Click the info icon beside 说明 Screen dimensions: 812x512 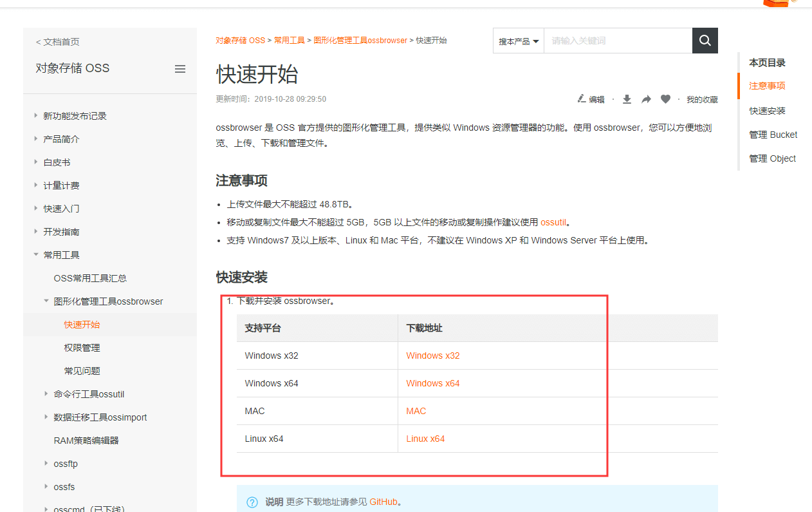(x=252, y=502)
